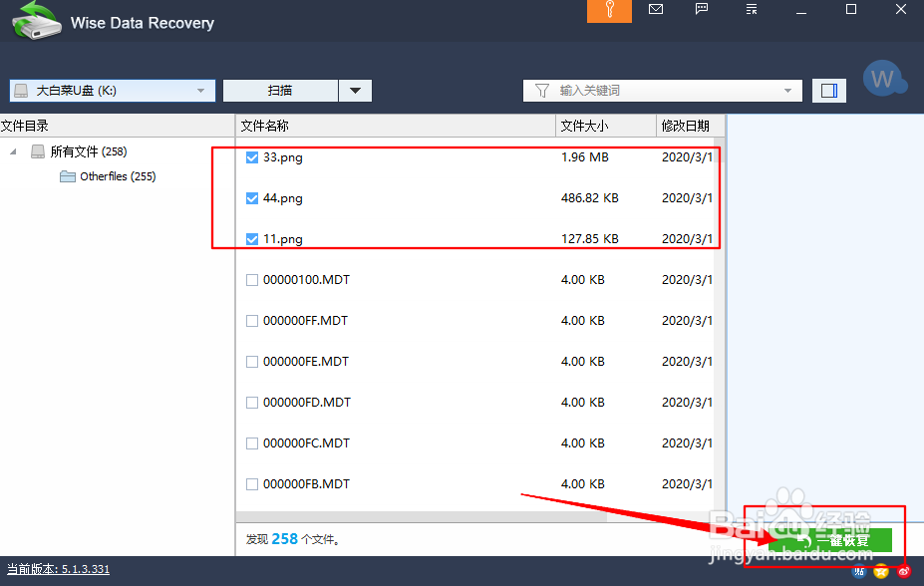Open the settings menu list icon
The width and height of the screenshot is (924, 586).
(x=752, y=9)
